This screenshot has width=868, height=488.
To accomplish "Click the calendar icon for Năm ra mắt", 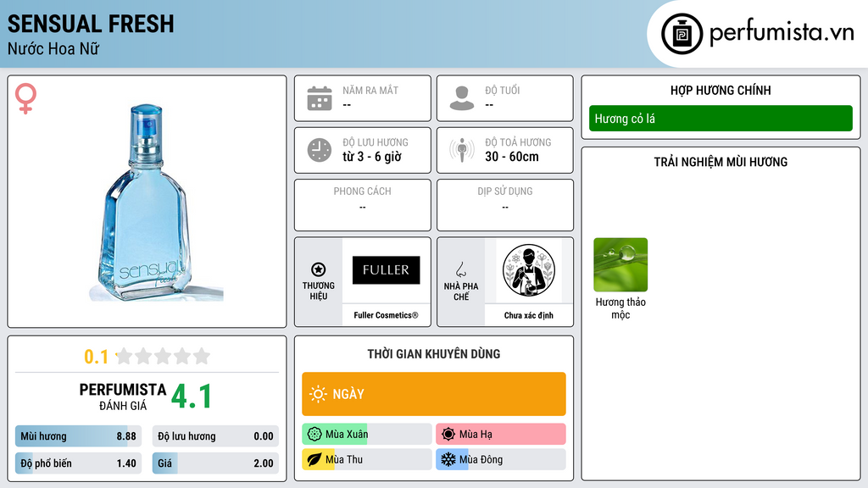I will pos(320,98).
